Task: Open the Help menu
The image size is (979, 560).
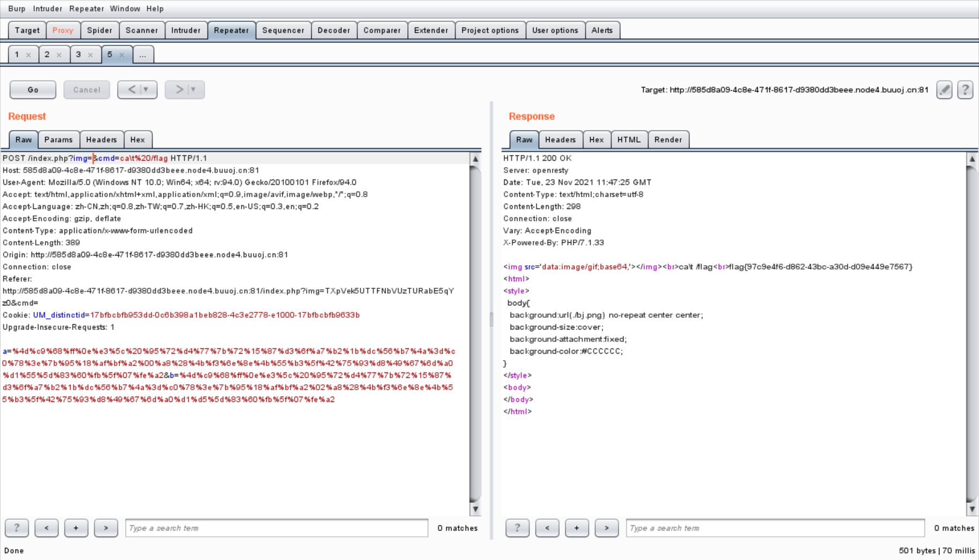Action: pos(155,9)
